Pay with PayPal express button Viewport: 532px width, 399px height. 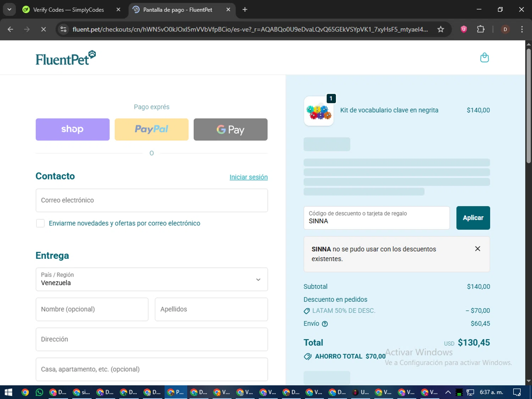click(x=151, y=129)
